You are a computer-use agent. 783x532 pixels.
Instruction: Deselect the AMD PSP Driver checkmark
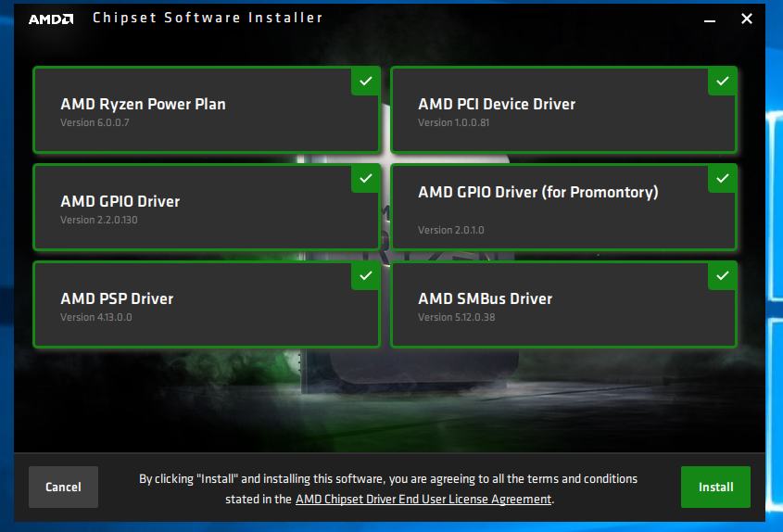coord(365,276)
